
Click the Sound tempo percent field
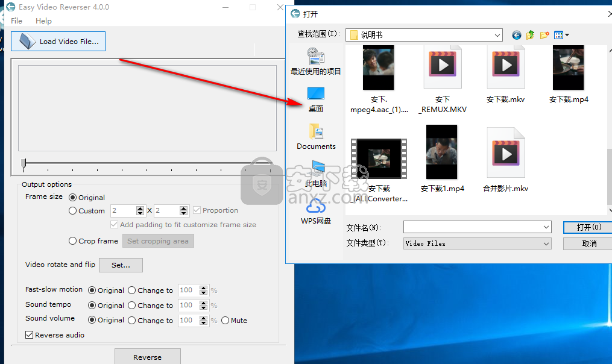(x=189, y=305)
